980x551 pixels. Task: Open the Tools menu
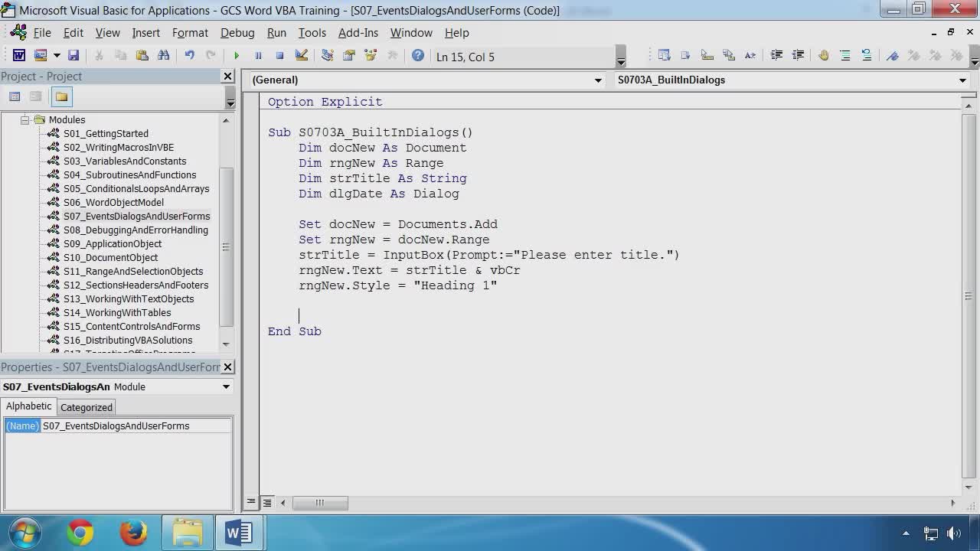pyautogui.click(x=312, y=33)
